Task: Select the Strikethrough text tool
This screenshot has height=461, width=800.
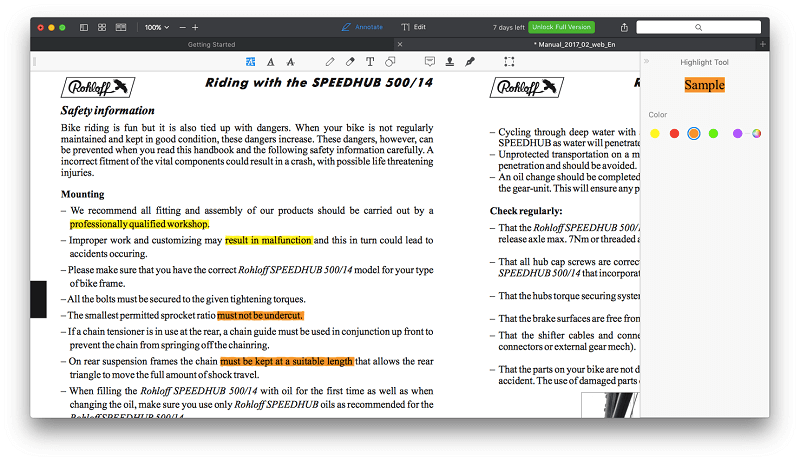Action: [x=290, y=62]
